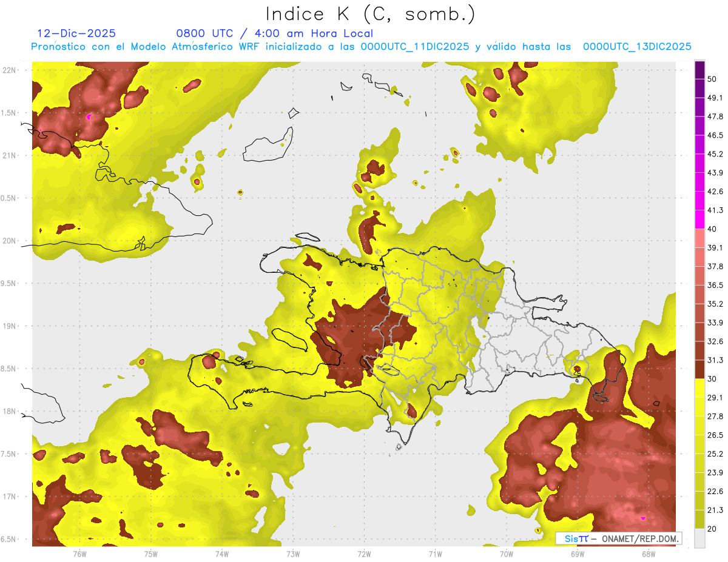728x562 pixels.
Task: Click latitude axis label "0.5N"
Action: (x=9, y=198)
